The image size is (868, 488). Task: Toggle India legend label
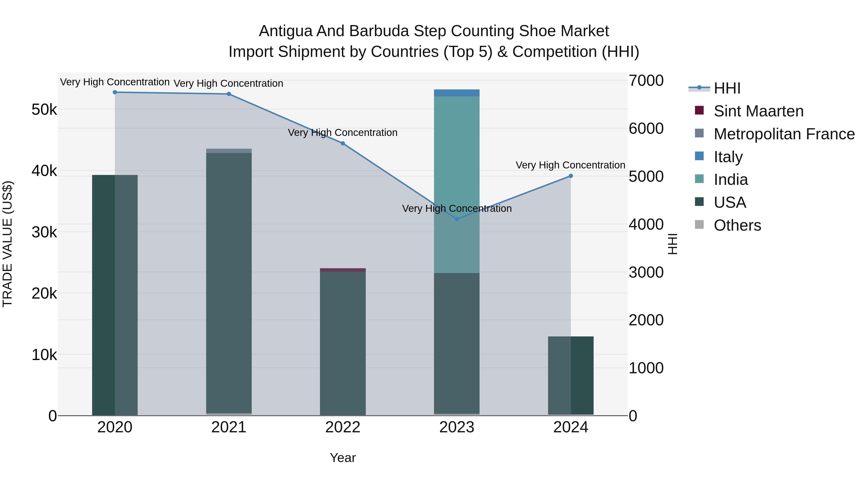coord(731,180)
